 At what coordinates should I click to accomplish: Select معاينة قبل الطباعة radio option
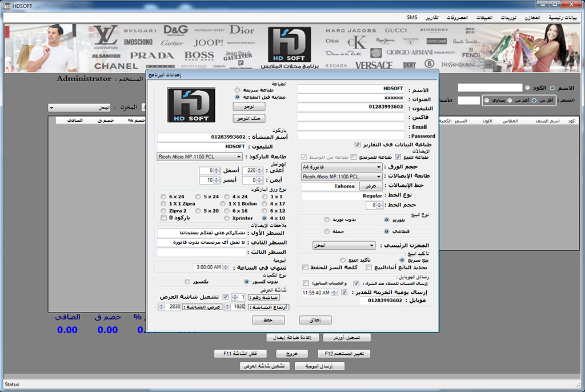[237, 97]
